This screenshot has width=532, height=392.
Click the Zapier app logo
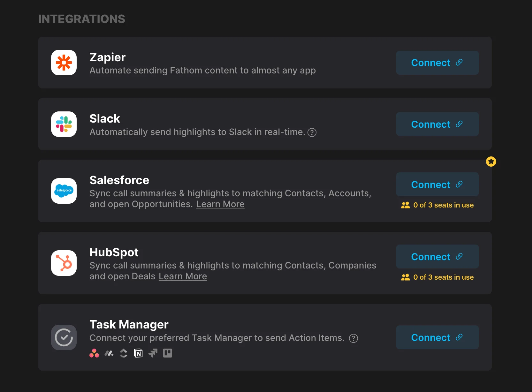(64, 63)
